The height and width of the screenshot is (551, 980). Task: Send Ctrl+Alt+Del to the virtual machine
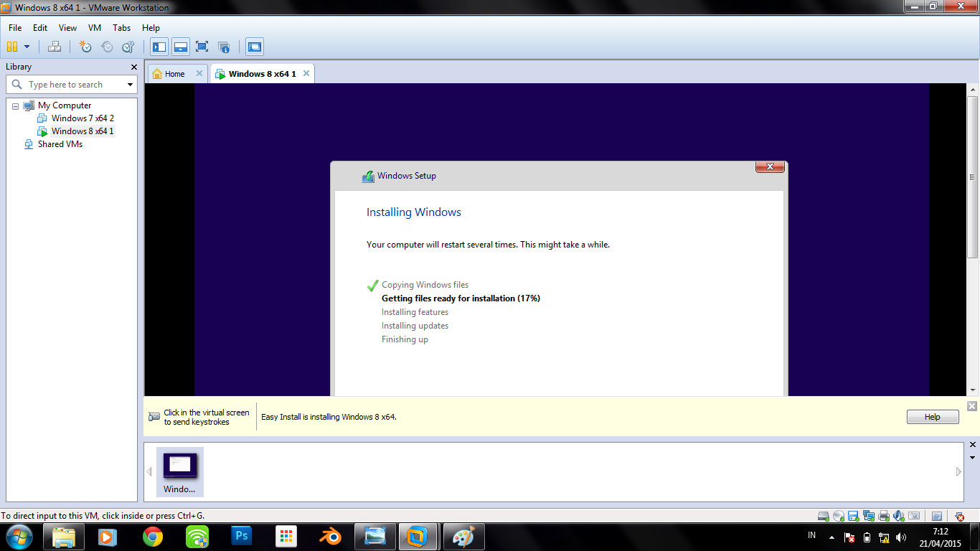point(55,47)
